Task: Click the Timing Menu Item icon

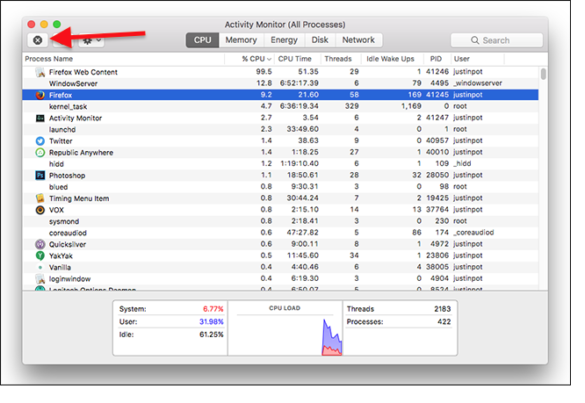Action: pyautogui.click(x=40, y=198)
